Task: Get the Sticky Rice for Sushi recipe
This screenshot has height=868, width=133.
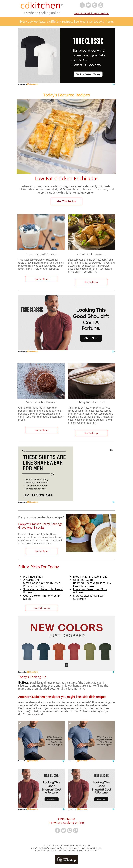Action: (91, 433)
